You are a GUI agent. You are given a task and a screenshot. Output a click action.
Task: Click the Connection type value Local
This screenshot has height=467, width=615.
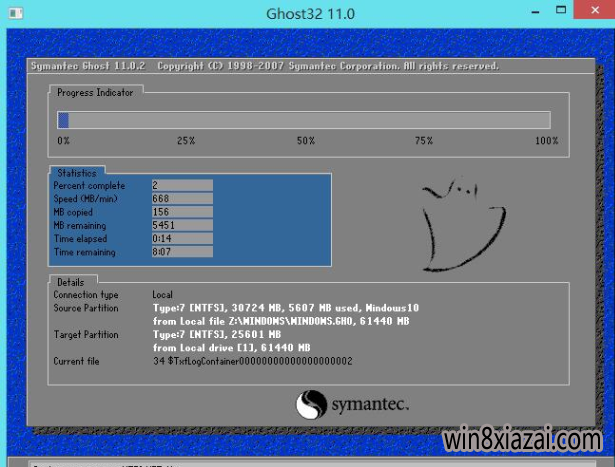[x=162, y=295]
